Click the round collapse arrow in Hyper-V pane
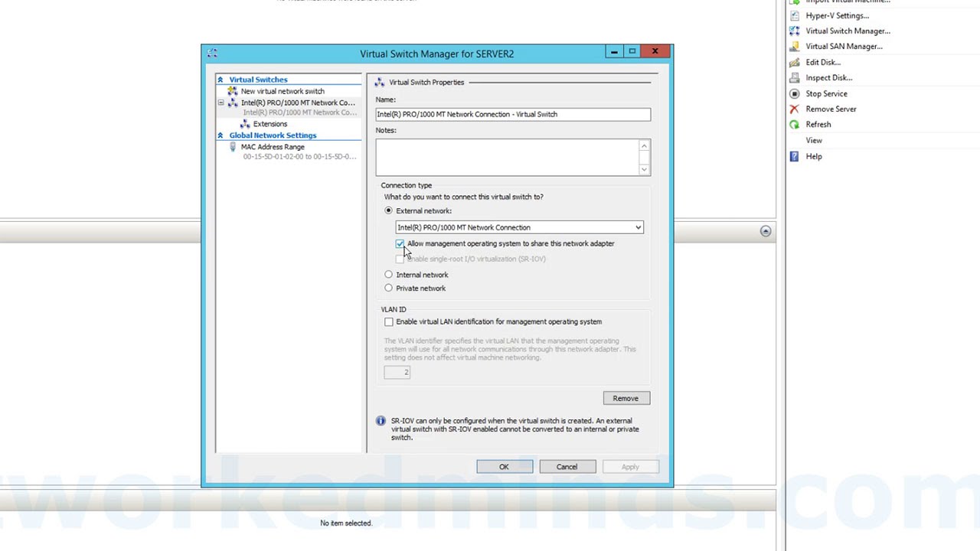980x551 pixels. [766, 231]
